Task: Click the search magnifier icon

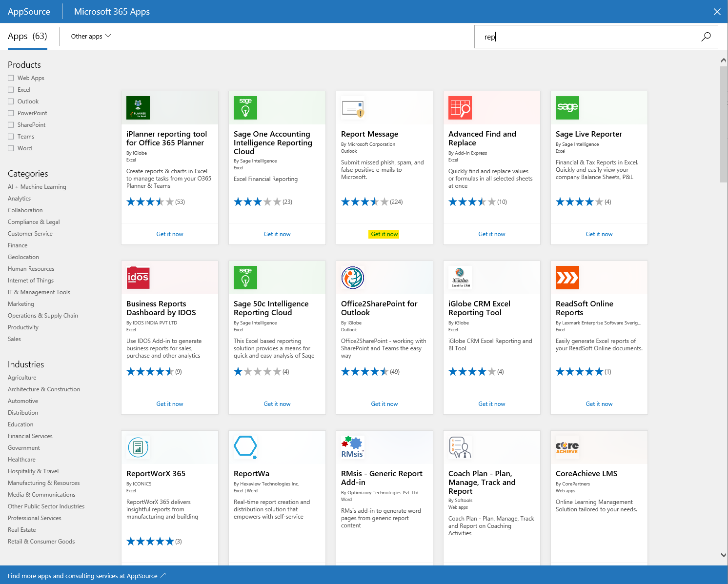Action: 706,36
